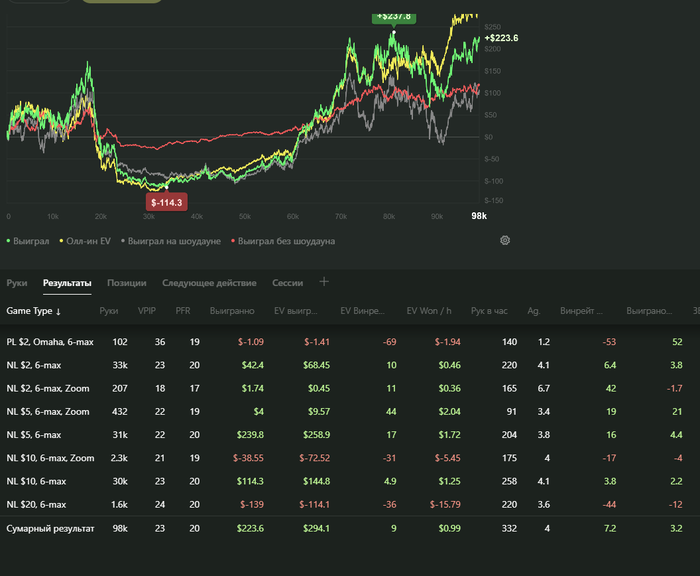Select the NL $10, 6-max, Zoom row

(x=350, y=458)
